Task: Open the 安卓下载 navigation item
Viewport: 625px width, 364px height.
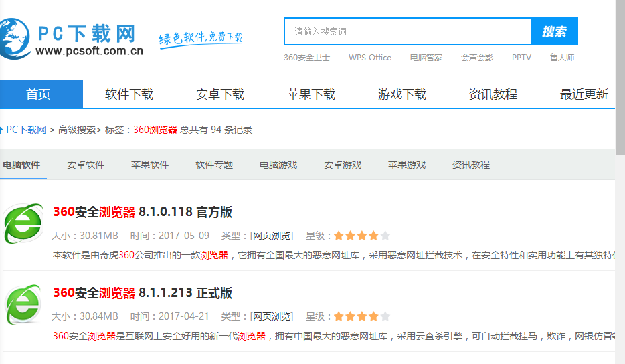Action: click(220, 94)
